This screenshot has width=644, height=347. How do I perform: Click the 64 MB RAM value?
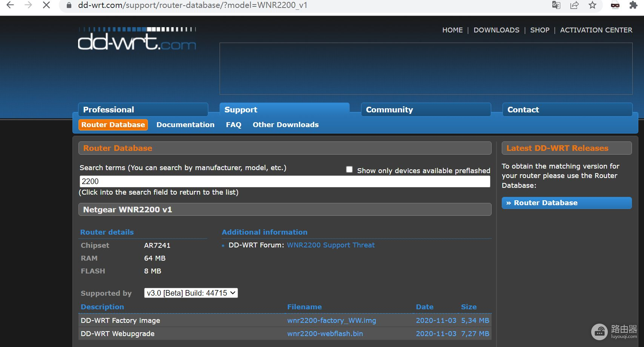tap(155, 258)
